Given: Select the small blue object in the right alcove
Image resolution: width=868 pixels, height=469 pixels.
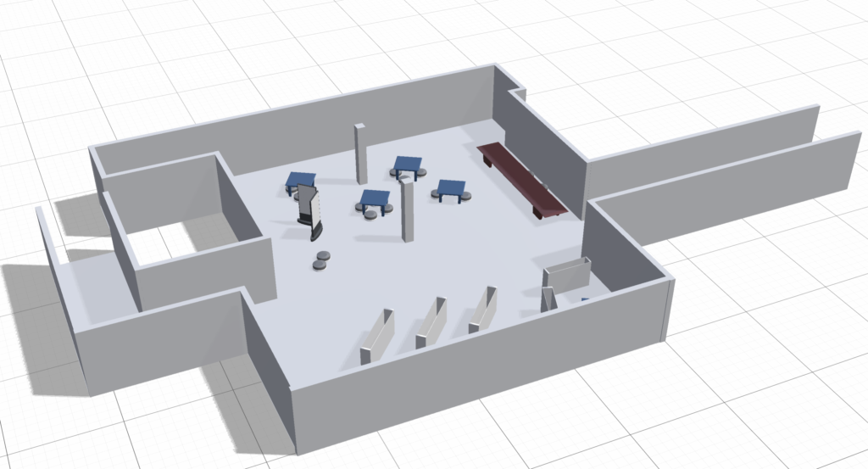Looking at the screenshot, I should point(585,299).
